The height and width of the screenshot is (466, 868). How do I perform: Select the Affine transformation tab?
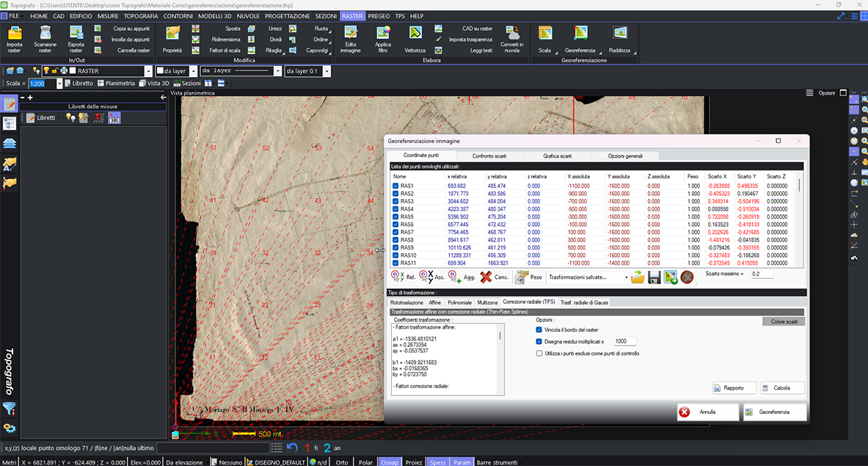(434, 302)
